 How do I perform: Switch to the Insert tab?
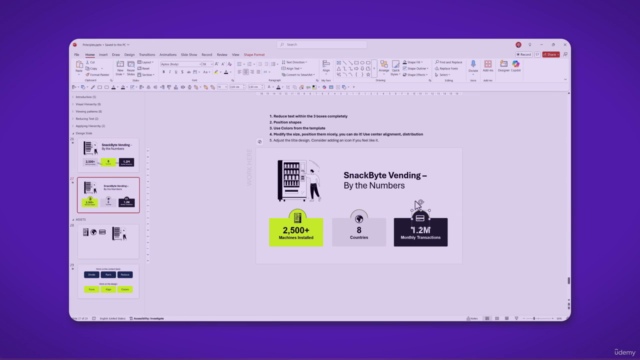[103, 55]
